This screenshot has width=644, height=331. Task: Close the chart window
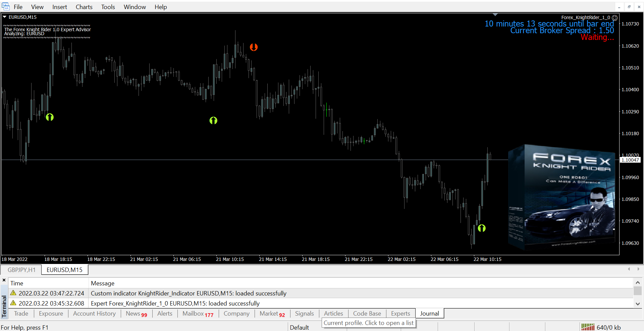point(639,7)
